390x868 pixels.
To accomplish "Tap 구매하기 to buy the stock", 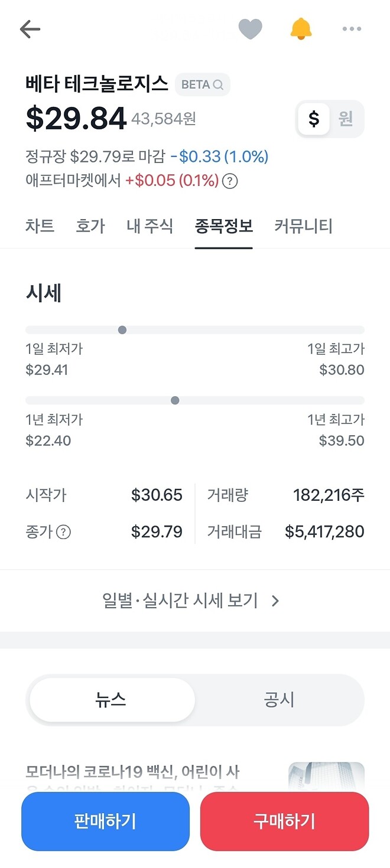I will click(x=284, y=821).
